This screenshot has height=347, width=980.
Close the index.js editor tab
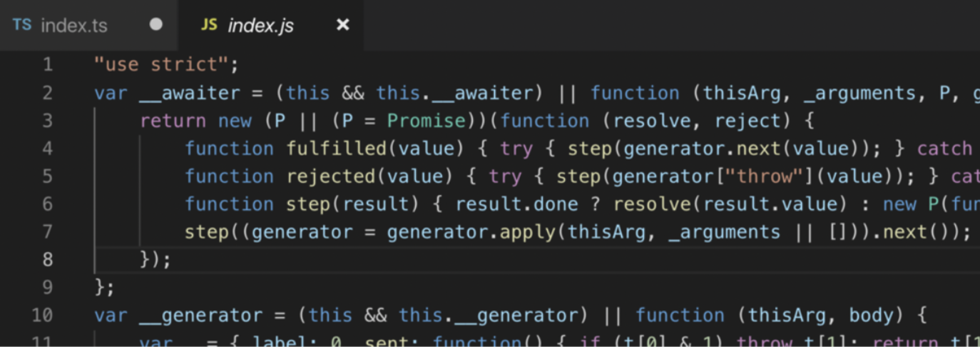click(x=343, y=25)
